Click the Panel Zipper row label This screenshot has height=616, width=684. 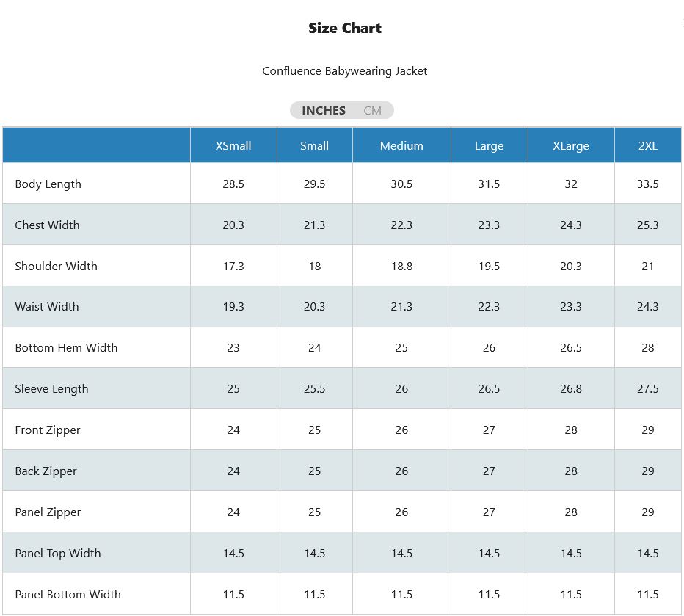(47, 512)
